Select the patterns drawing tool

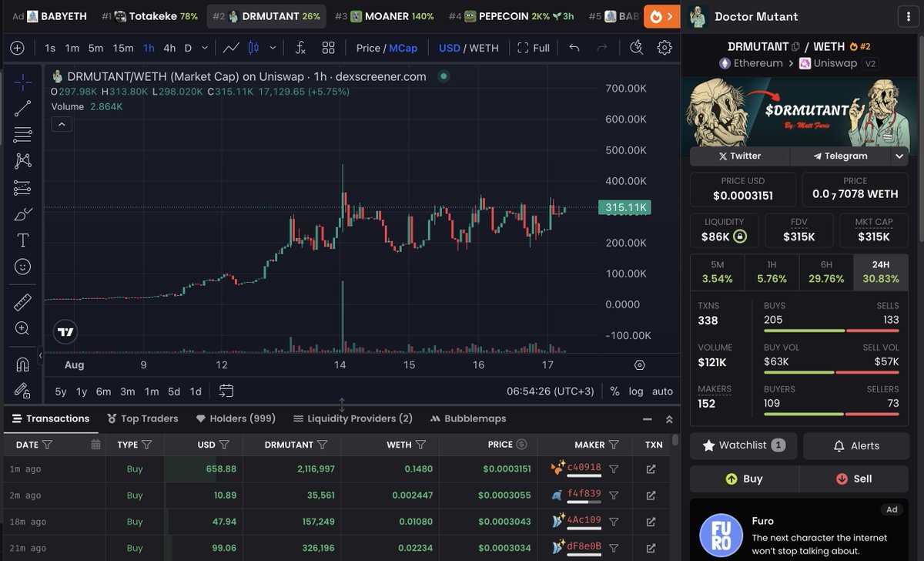click(22, 161)
